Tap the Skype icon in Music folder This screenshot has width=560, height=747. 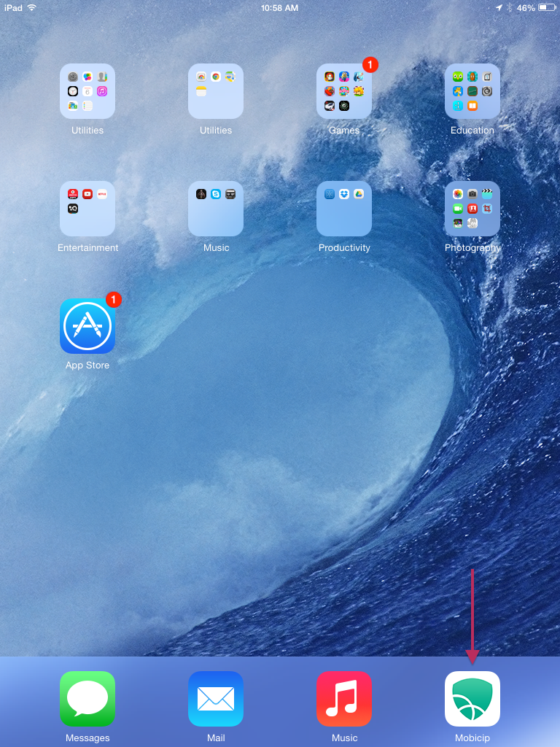[x=216, y=194]
